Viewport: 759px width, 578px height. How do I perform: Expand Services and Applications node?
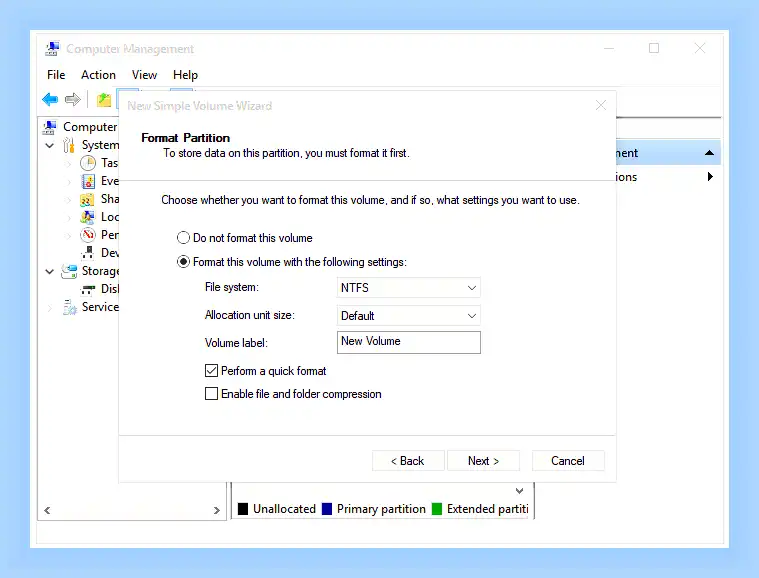click(x=49, y=308)
